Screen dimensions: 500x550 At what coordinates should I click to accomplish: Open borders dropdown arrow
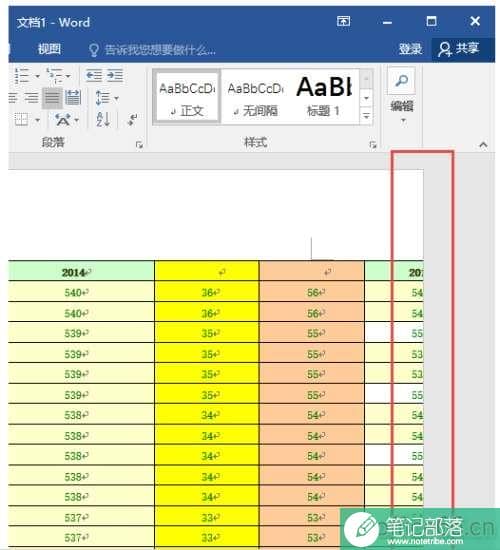(37, 120)
